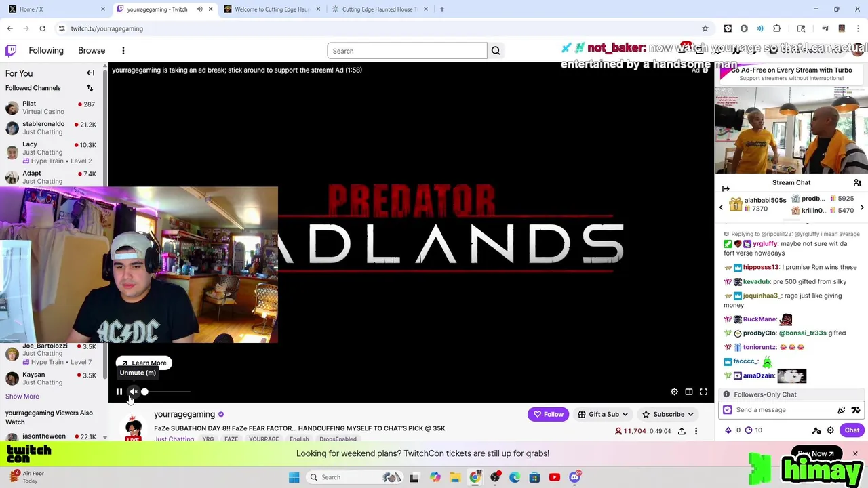Show next gifter leaderboard entries
This screenshot has width=868, height=488.
[x=862, y=207]
